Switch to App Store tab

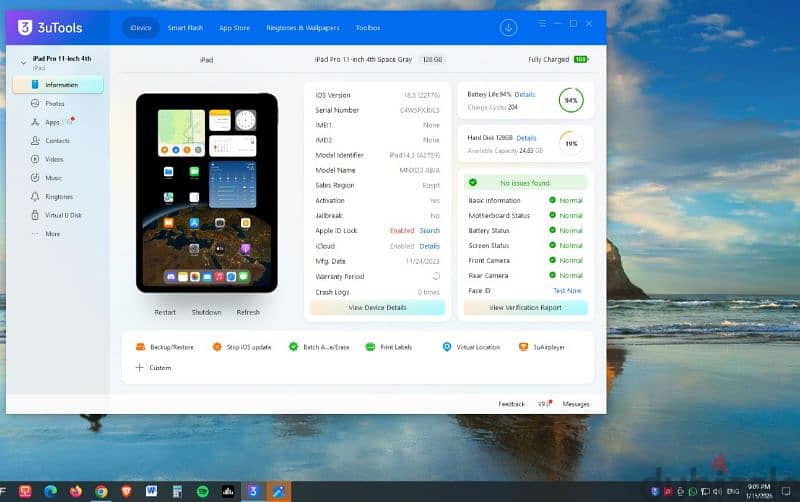point(235,28)
